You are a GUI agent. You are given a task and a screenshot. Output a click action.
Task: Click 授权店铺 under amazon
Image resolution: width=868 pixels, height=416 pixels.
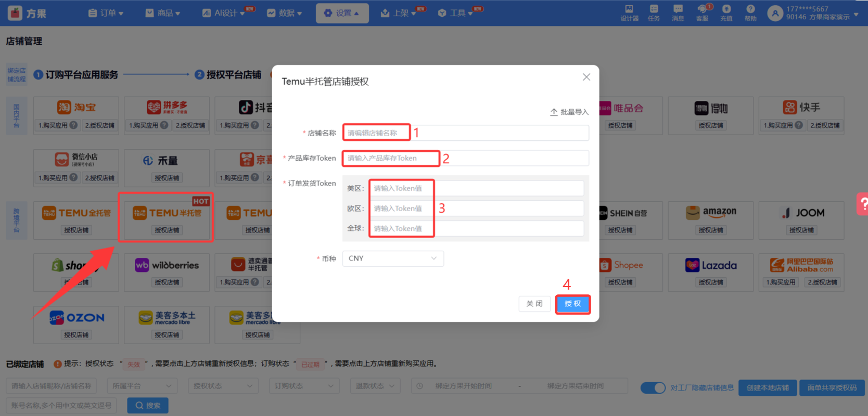tap(711, 230)
